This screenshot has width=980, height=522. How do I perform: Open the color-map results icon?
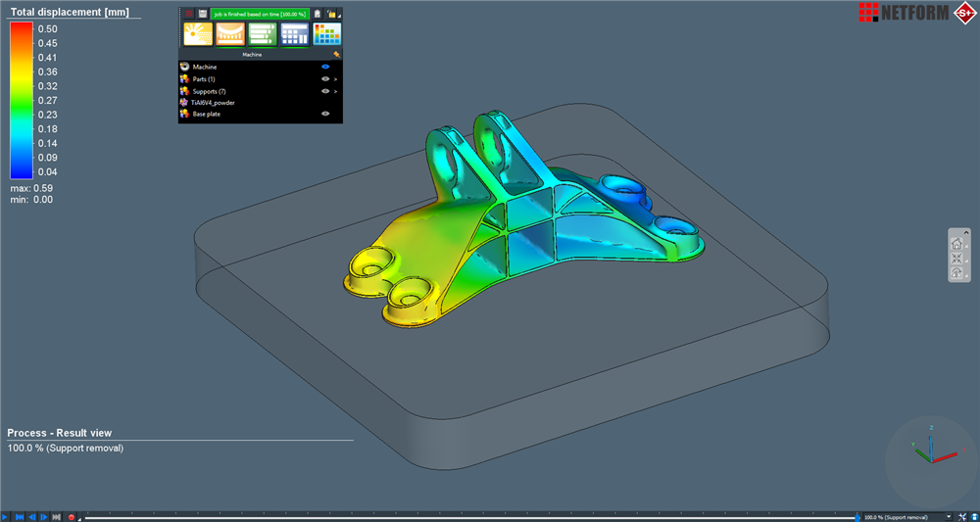(327, 34)
